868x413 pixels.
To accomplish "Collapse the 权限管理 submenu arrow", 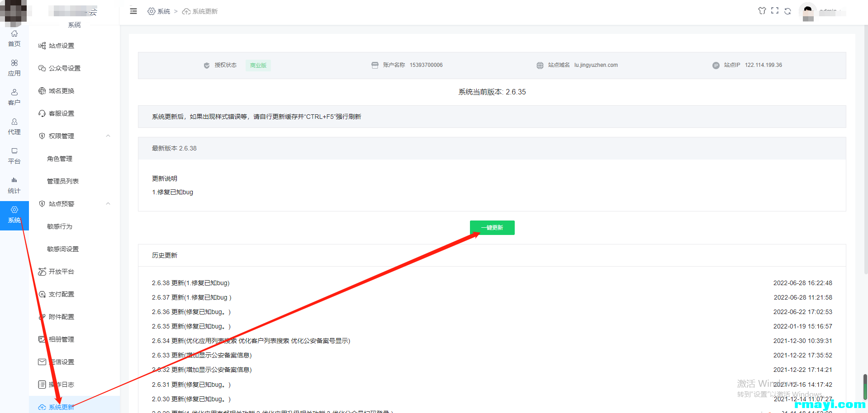I will 108,136.
